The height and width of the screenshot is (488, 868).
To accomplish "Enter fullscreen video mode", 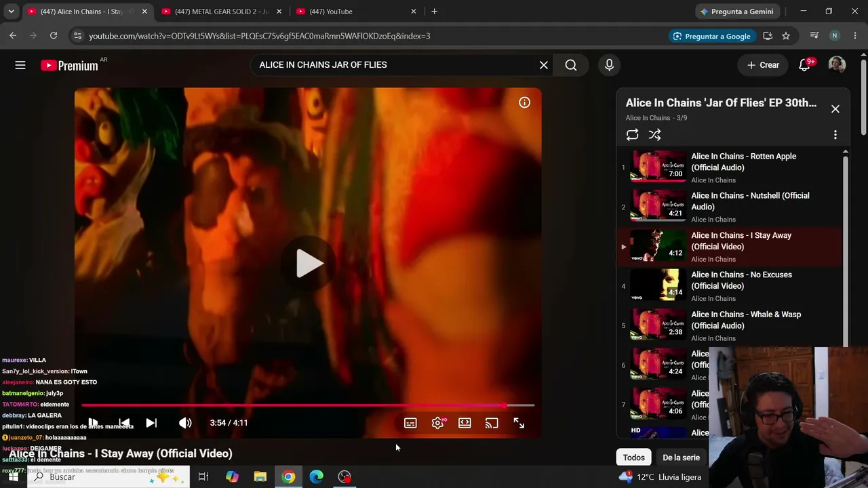I will point(519,423).
